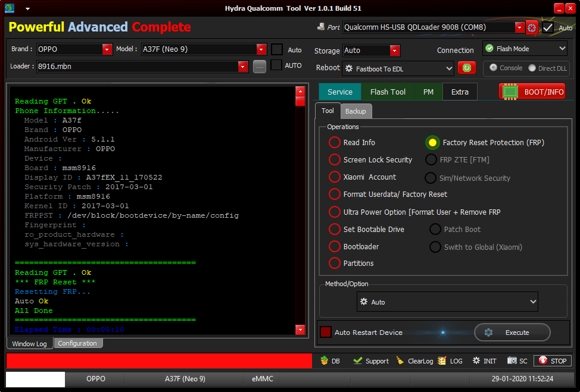Choose Format Userdata/ Factory Reset option

(335, 195)
